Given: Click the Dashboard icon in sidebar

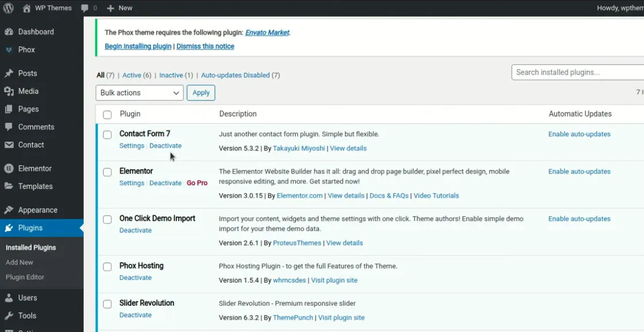Looking at the screenshot, I should (9, 32).
